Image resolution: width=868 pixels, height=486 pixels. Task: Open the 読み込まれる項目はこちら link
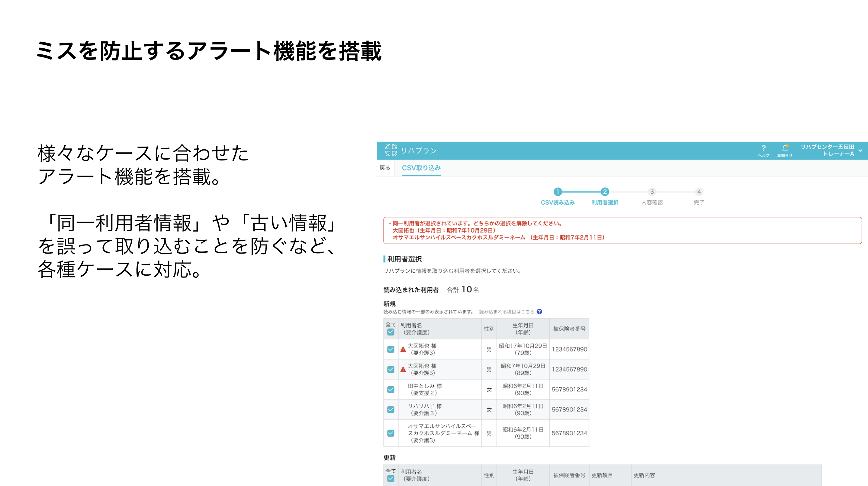tap(506, 312)
